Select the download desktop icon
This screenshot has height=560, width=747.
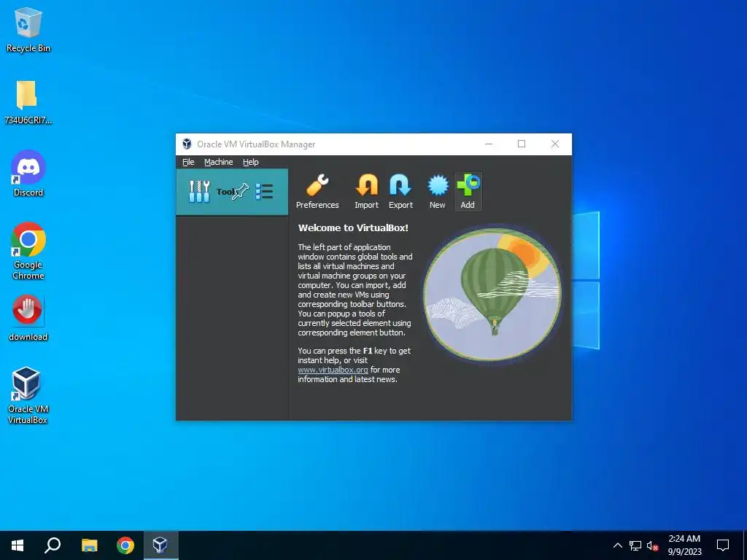click(28, 318)
